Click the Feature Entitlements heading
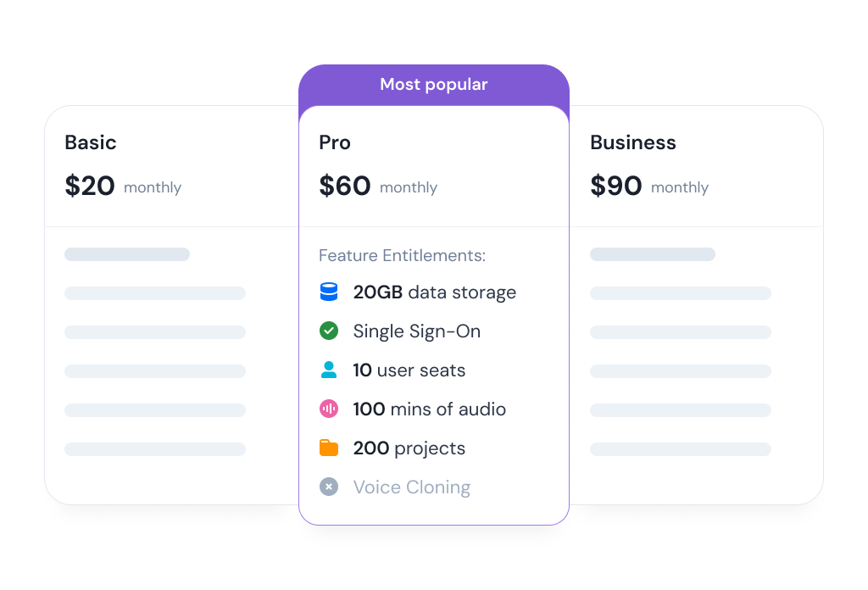868x590 pixels. [402, 256]
